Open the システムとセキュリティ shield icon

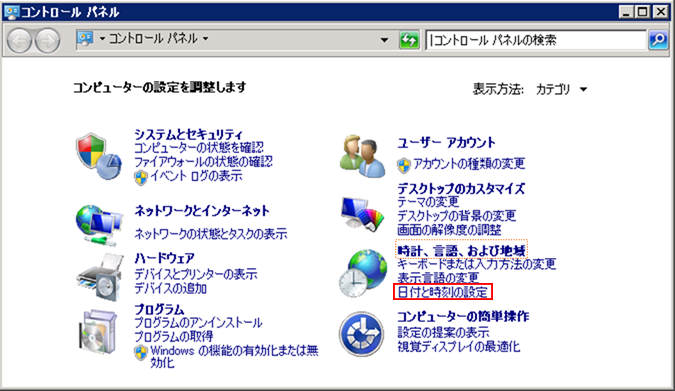[x=99, y=156]
